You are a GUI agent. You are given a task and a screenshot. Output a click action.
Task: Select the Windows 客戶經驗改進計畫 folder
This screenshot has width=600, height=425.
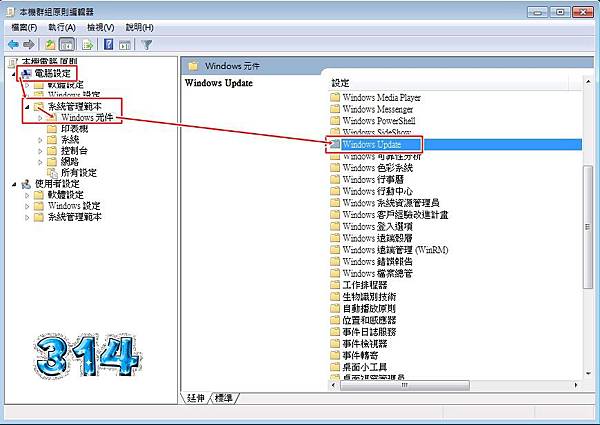coord(395,215)
